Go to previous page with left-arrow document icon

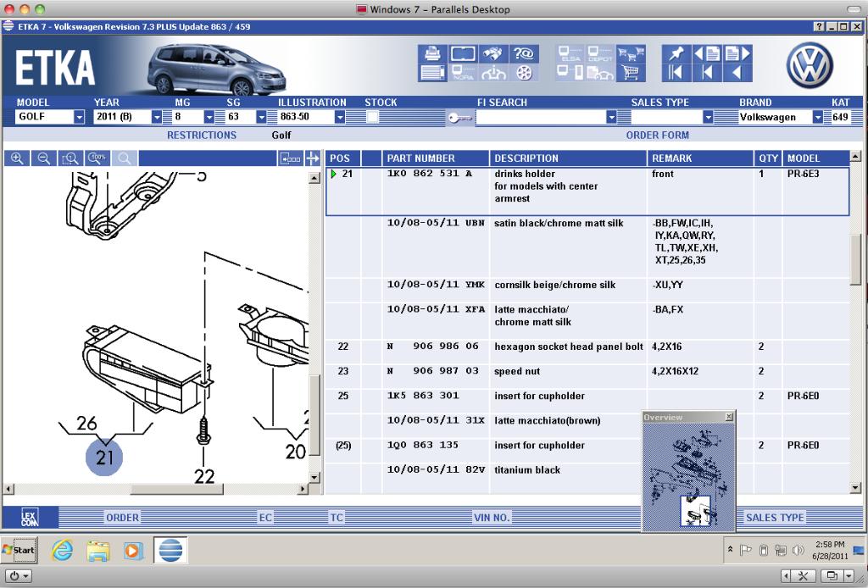click(x=707, y=53)
